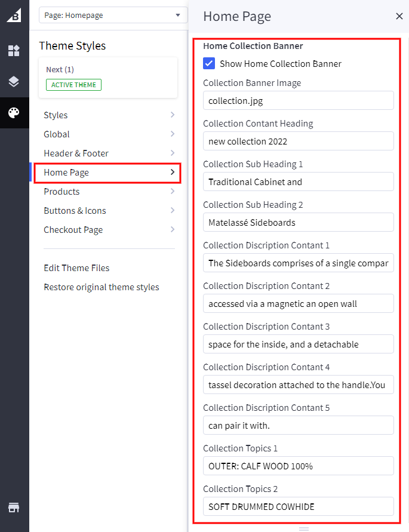Open the widgets icon in left sidebar
The width and height of the screenshot is (409, 532).
[14, 51]
